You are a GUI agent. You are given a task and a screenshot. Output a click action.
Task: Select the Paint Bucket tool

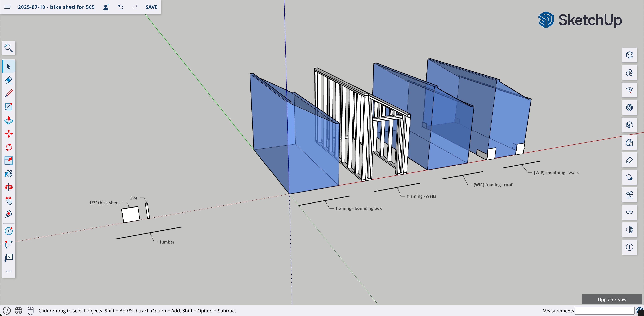tap(9, 174)
